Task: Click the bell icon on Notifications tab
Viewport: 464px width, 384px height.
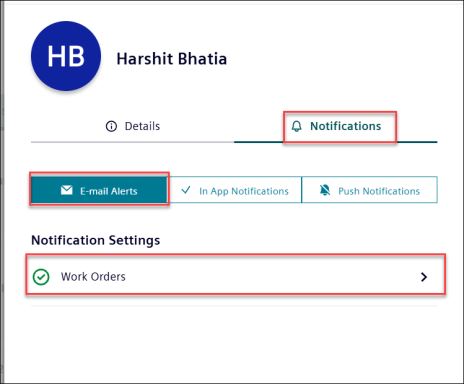Action: tap(296, 126)
